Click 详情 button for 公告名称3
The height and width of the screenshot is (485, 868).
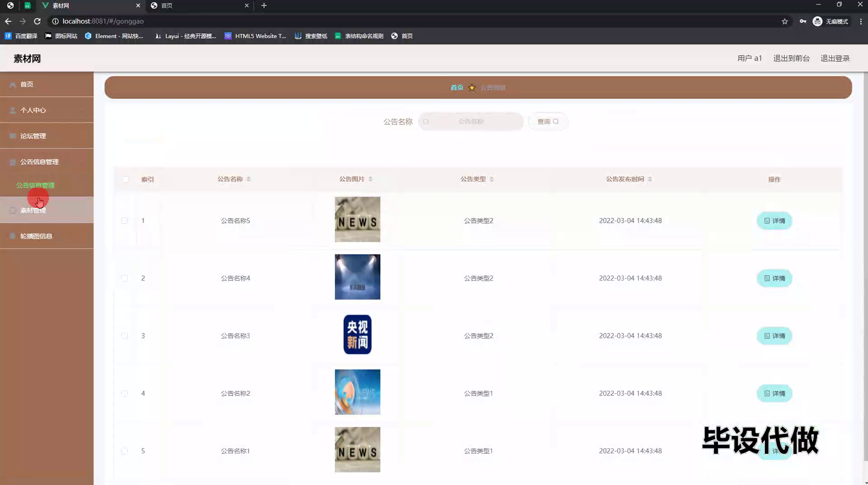774,336
